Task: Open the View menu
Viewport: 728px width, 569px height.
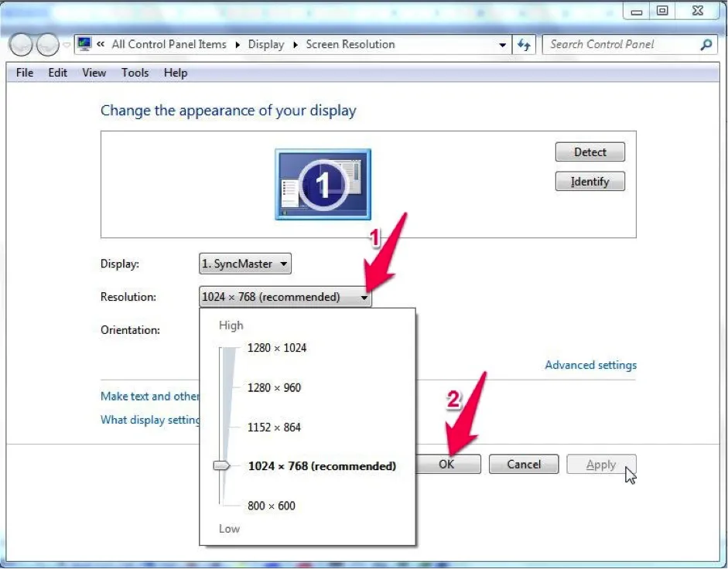Action: [94, 73]
